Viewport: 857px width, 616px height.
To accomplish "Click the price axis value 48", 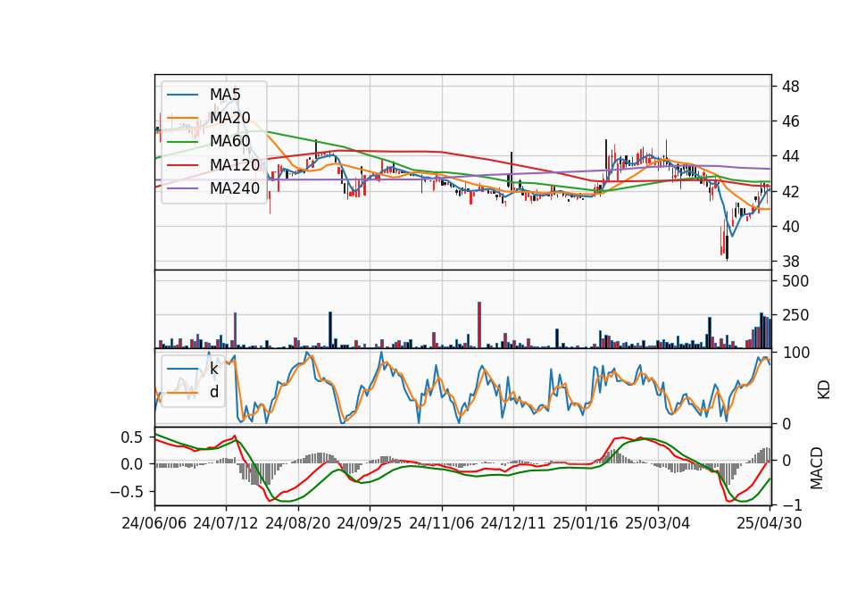I will click(x=790, y=87).
